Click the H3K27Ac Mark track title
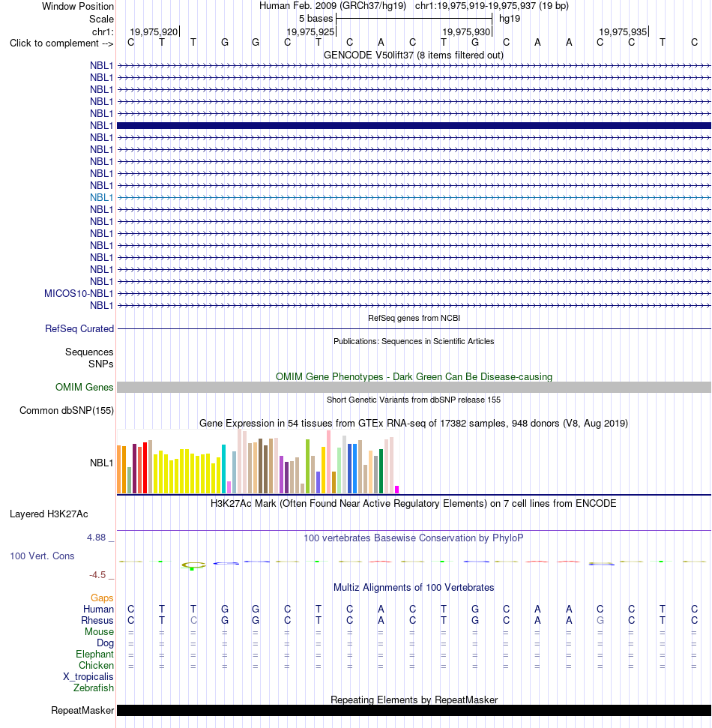This screenshot has width=712, height=728. [x=414, y=503]
